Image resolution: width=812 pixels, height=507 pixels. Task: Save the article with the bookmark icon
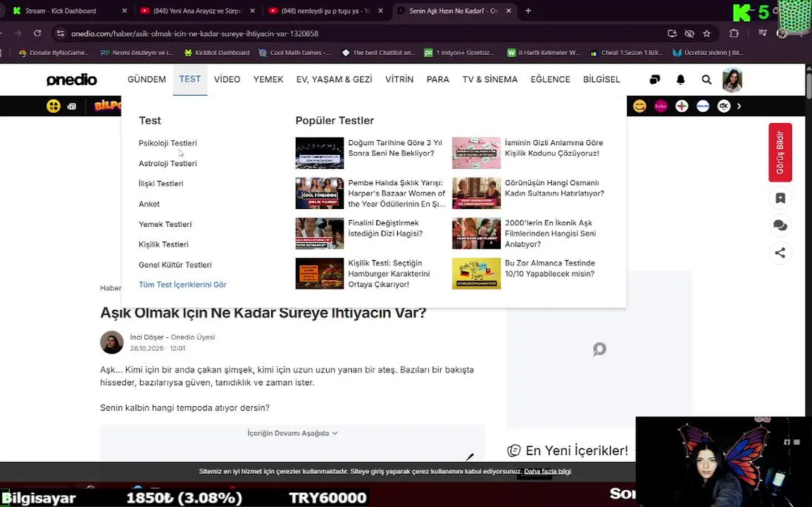tap(780, 198)
